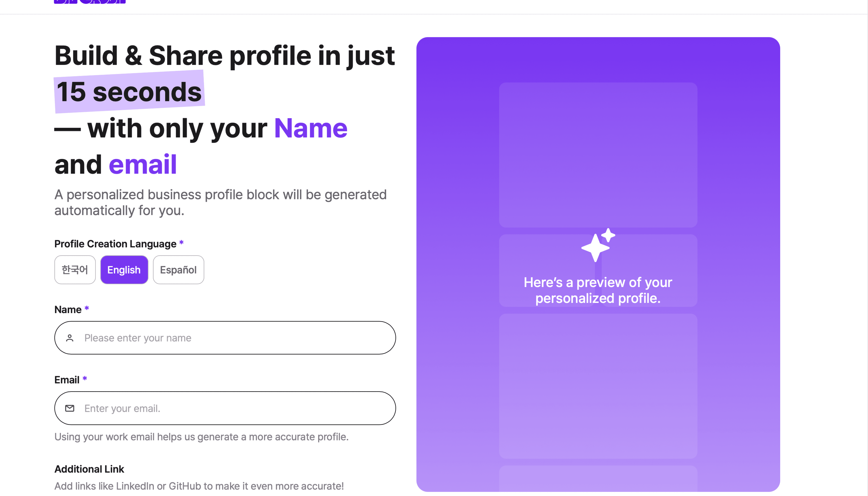Focus the 'Enter your email.' field
The image size is (868, 496).
tap(225, 408)
